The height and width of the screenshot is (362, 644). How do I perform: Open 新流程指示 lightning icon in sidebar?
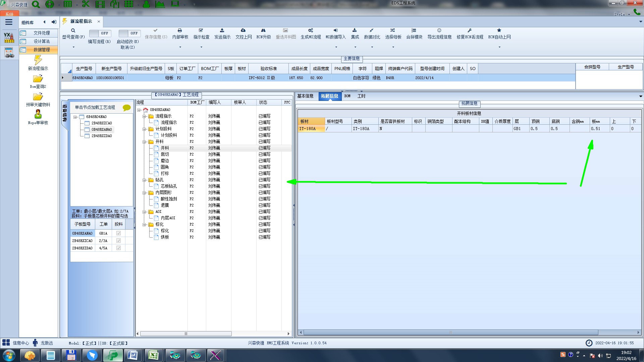[x=38, y=60]
